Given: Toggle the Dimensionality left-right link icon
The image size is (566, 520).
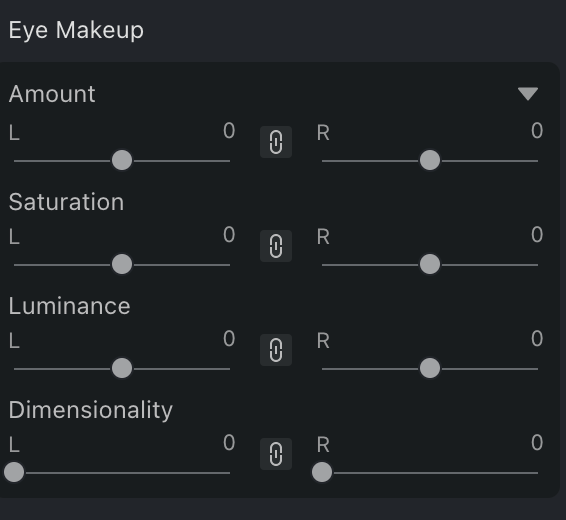Looking at the screenshot, I should click(276, 454).
